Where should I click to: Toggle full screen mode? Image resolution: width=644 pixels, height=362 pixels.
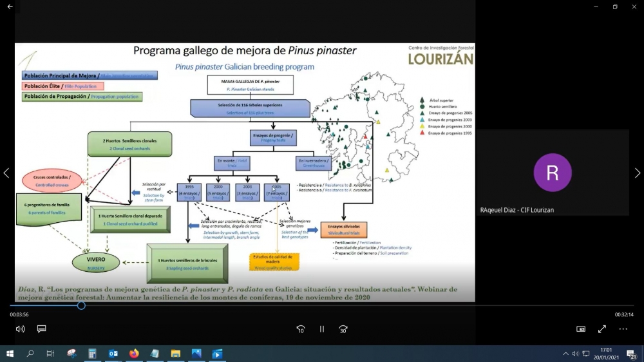602,329
